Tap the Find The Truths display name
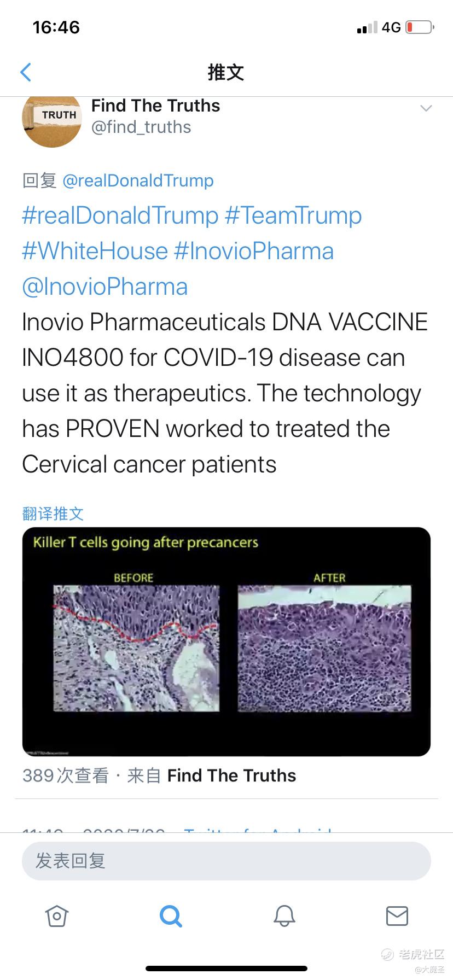This screenshot has width=453, height=980. pyautogui.click(x=155, y=106)
